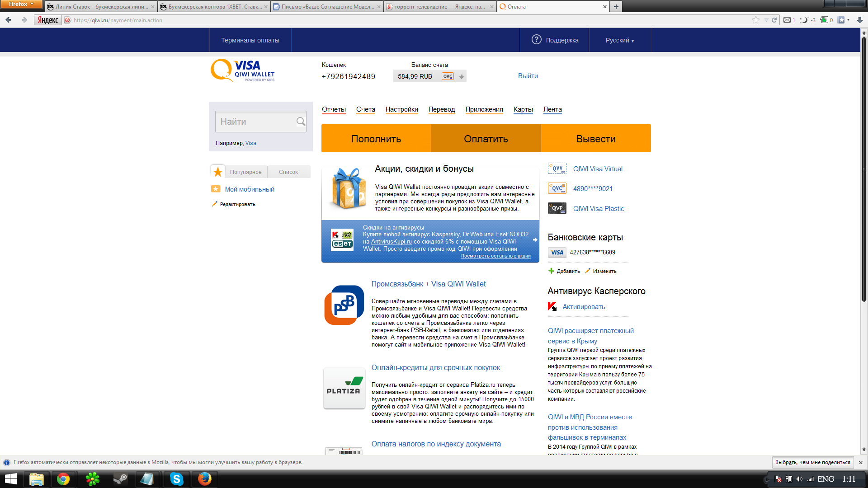Expand bookmarks menu dropdown arrow

point(848,20)
